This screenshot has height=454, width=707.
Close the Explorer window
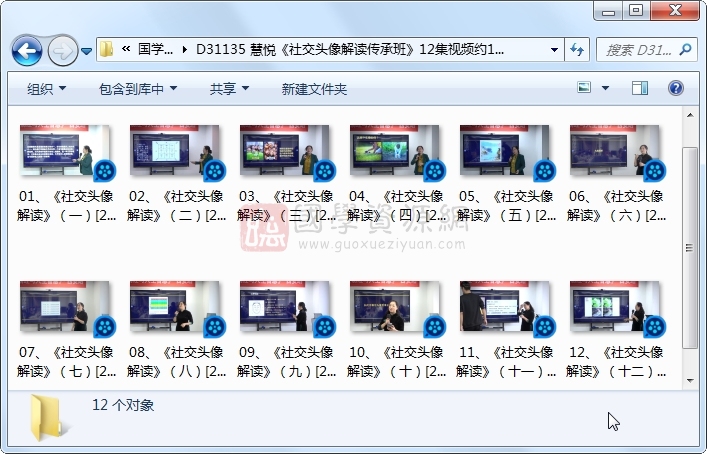pos(675,11)
